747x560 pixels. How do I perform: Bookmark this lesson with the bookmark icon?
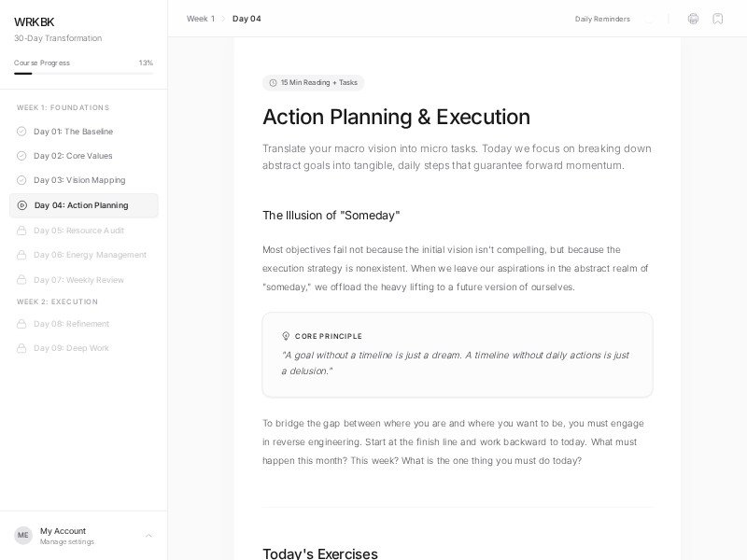point(718,19)
